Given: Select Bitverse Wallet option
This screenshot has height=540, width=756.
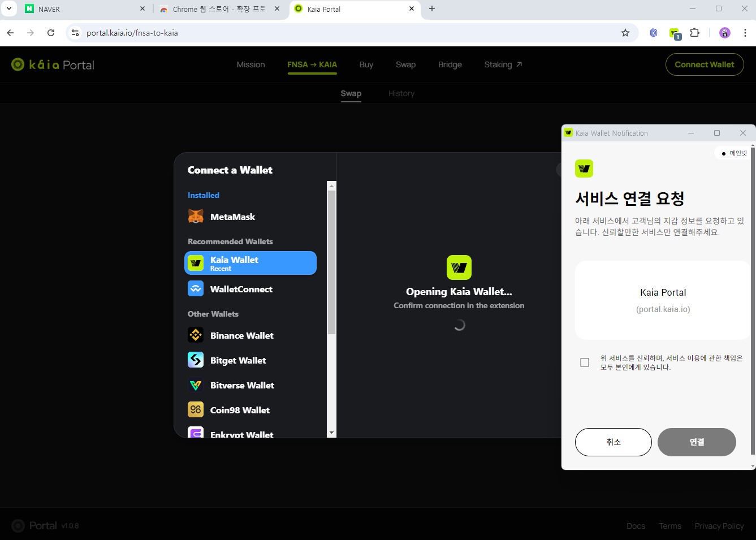Looking at the screenshot, I should click(250, 385).
